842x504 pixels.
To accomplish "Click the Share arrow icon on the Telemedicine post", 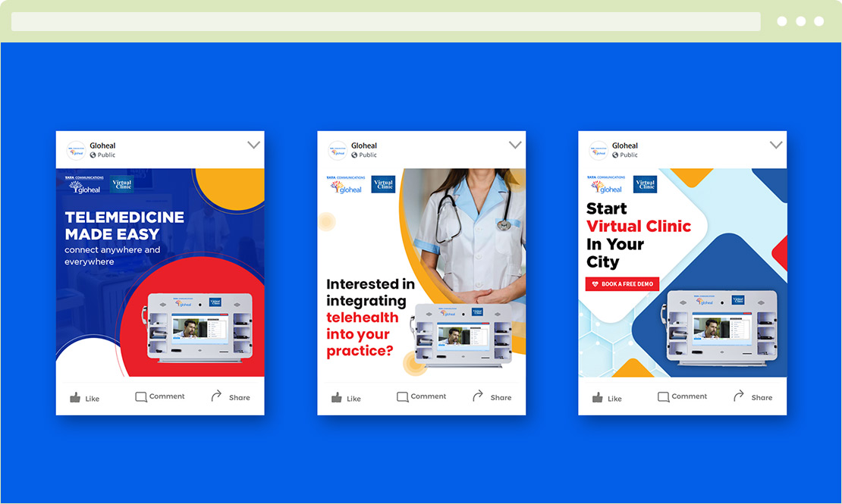I will pyautogui.click(x=216, y=396).
